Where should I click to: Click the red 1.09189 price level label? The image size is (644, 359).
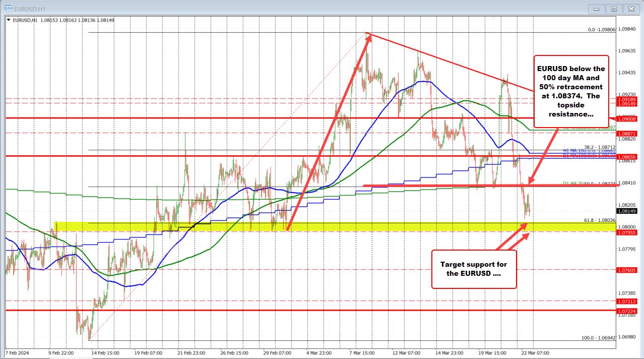626,99
